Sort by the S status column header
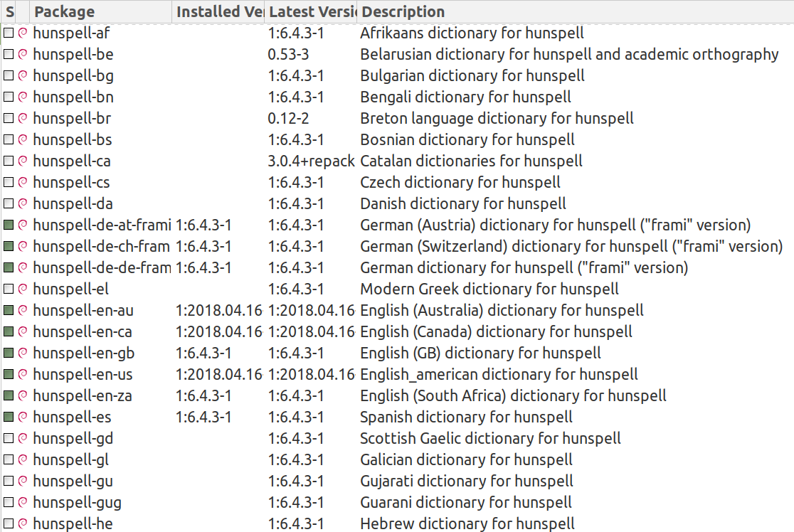Image resolution: width=794 pixels, height=532 pixels. point(10,11)
